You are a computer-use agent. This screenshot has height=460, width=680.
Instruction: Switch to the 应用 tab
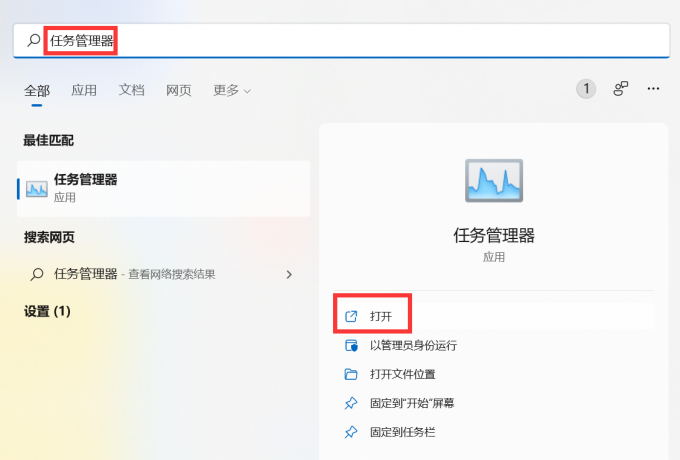click(x=84, y=90)
